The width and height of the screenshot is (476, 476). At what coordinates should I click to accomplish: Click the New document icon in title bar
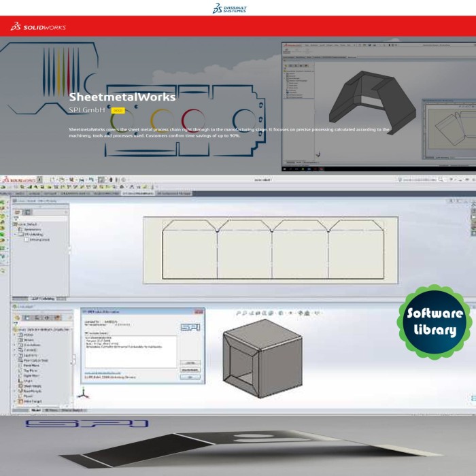(53, 180)
